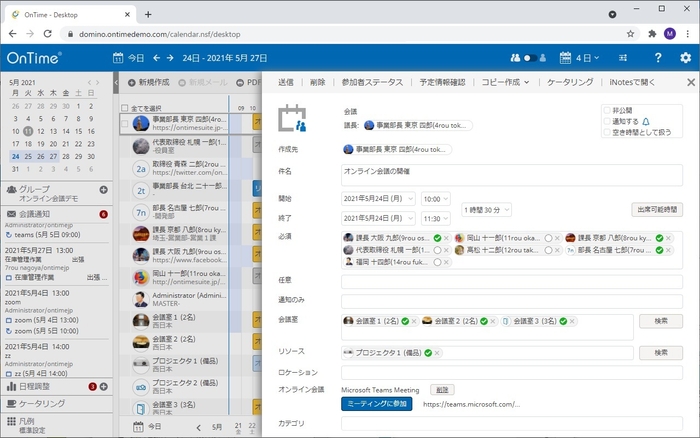Go to next date range arrow
This screenshot has height=438, width=700.
tap(170, 58)
